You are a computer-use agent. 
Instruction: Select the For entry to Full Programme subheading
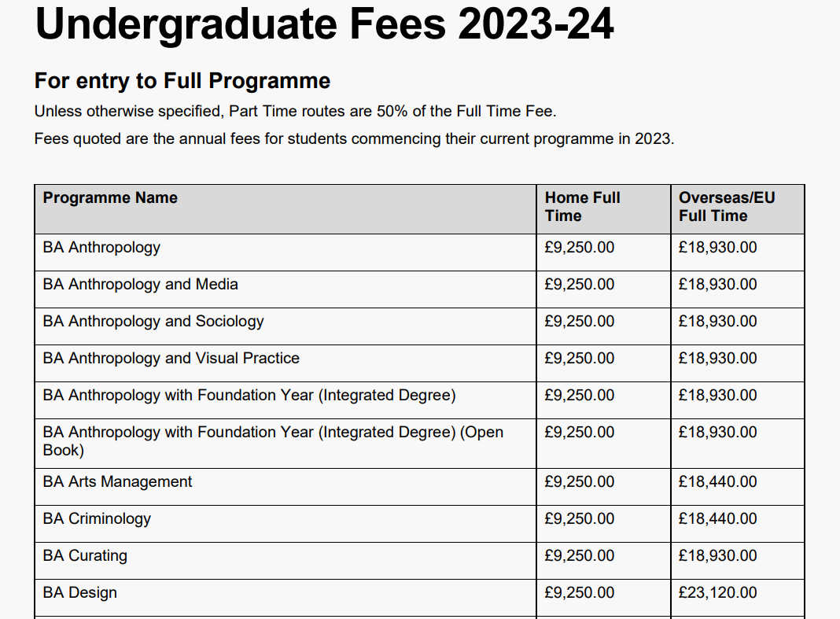pyautogui.click(x=182, y=81)
